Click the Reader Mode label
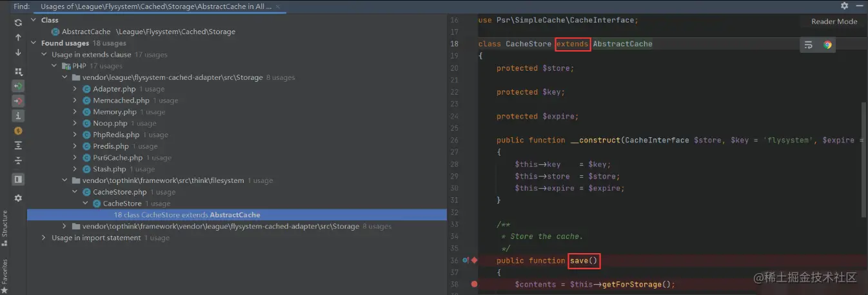 pos(834,21)
